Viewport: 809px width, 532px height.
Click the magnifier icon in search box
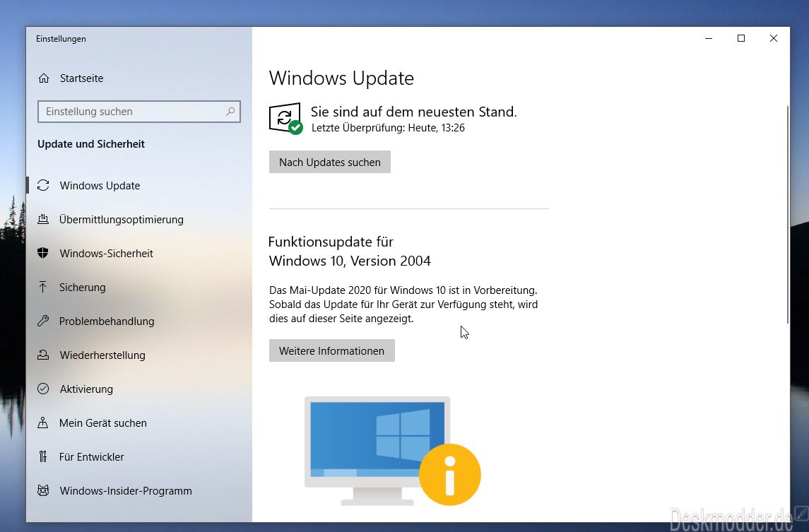pyautogui.click(x=230, y=112)
